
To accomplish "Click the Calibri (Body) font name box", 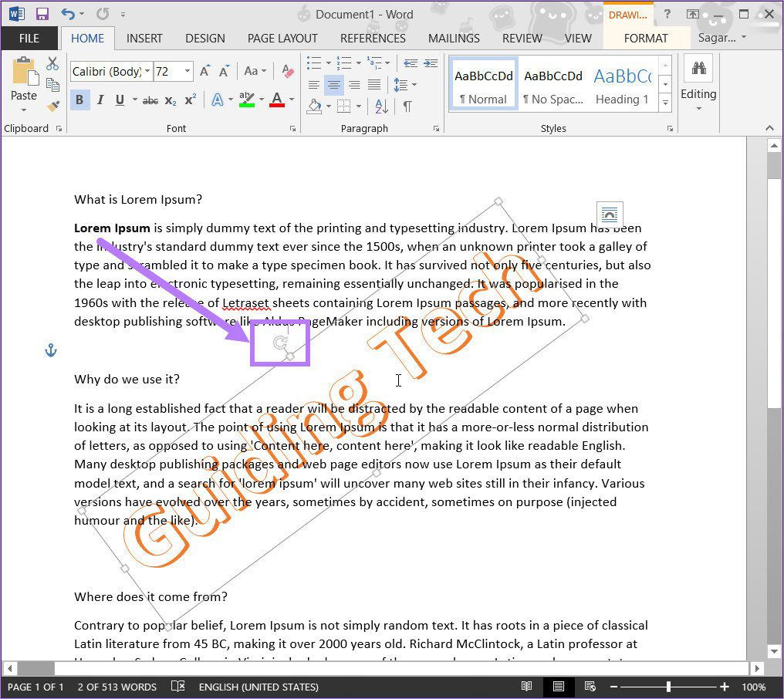I will (x=107, y=72).
